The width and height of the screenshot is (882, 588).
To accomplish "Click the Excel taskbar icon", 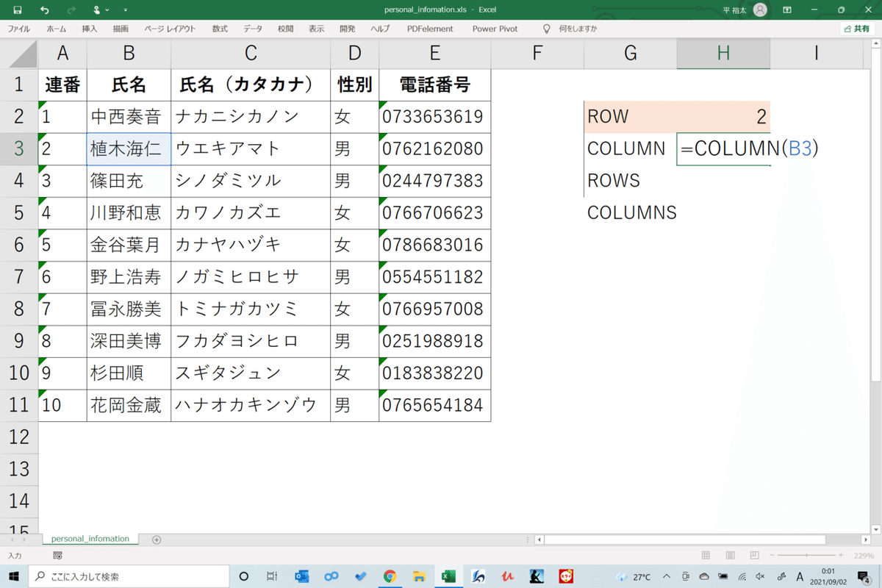I will point(448,576).
